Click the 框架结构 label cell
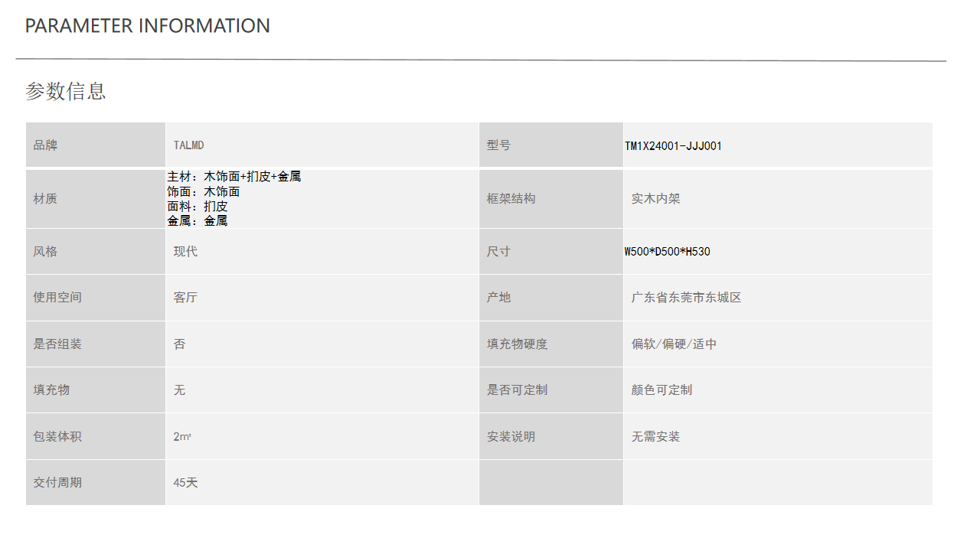This screenshot has width=980, height=551. [551, 199]
